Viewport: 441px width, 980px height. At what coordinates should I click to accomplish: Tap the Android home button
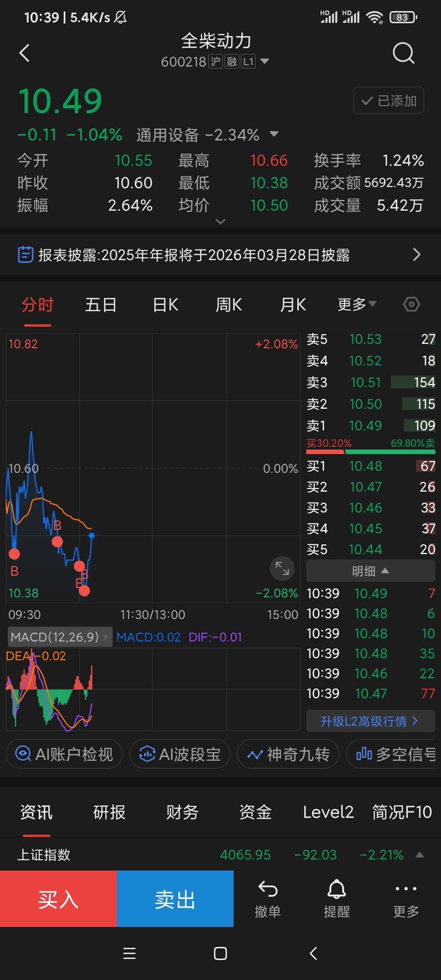pyautogui.click(x=220, y=953)
